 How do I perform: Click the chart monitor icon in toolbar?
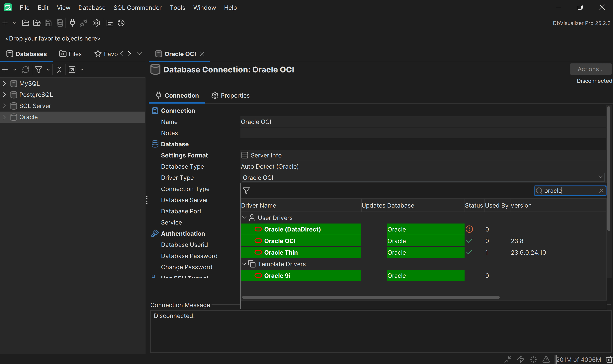[x=110, y=23]
